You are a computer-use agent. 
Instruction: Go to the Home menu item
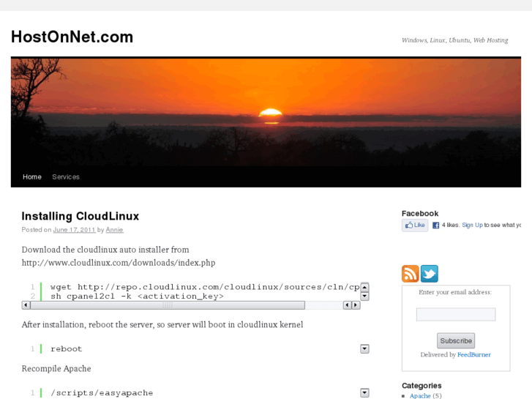click(x=32, y=177)
